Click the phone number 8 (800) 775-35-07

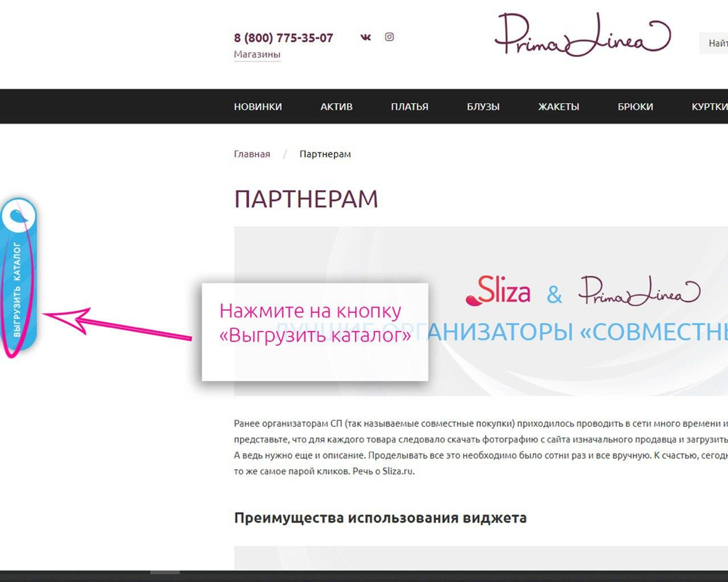(283, 38)
